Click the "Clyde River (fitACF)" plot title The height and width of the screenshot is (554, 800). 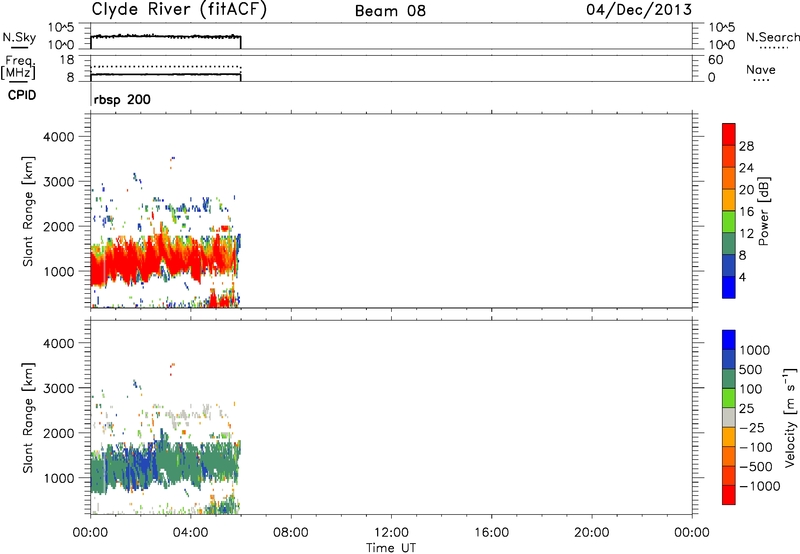pos(179,10)
